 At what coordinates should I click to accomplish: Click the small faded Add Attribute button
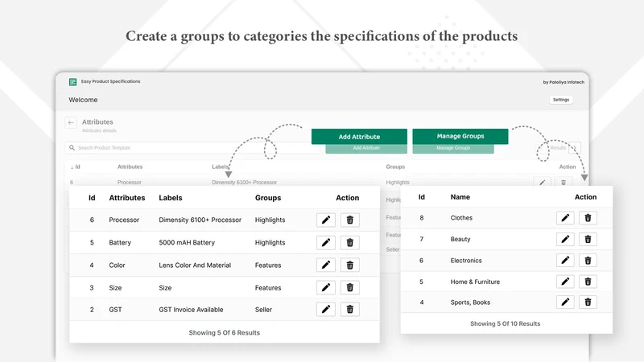pyautogui.click(x=366, y=149)
